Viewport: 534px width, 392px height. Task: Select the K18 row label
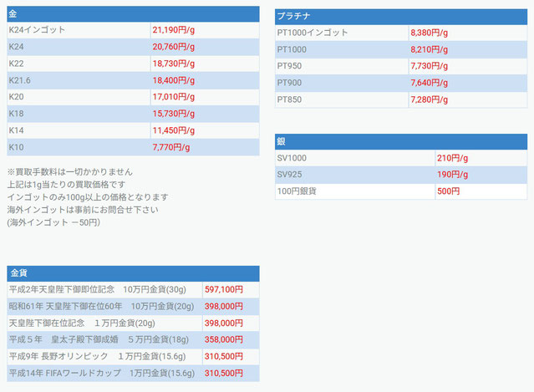16,114
